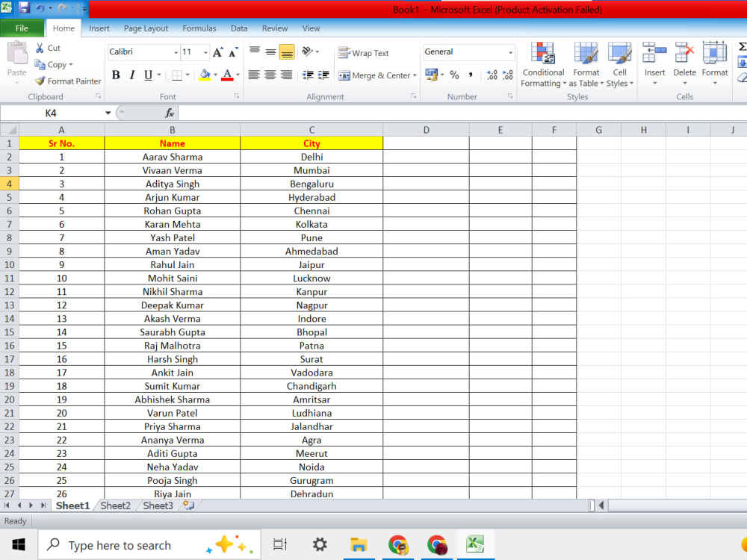Apply Comma Style format

pyautogui.click(x=470, y=75)
